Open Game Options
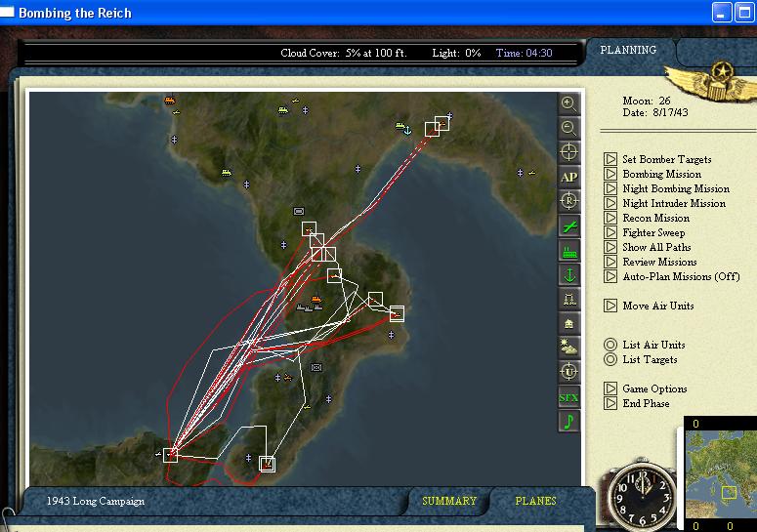This screenshot has height=532, width=757. pyautogui.click(x=654, y=389)
